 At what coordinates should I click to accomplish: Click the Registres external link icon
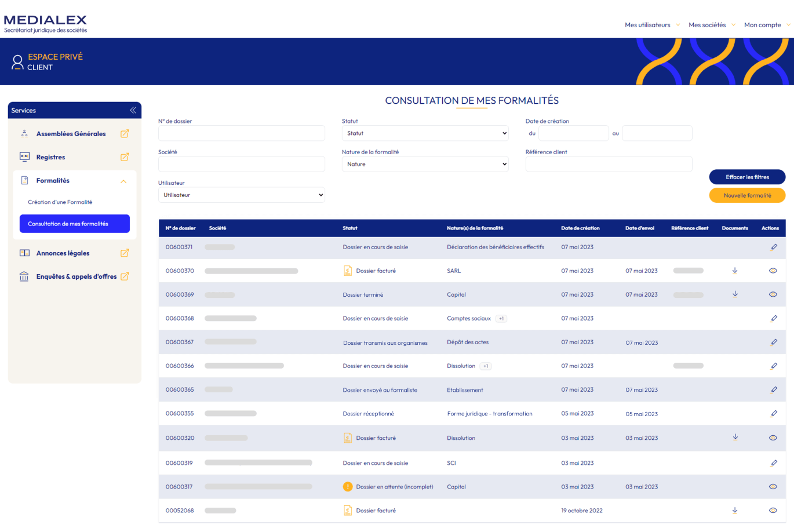[x=125, y=157]
